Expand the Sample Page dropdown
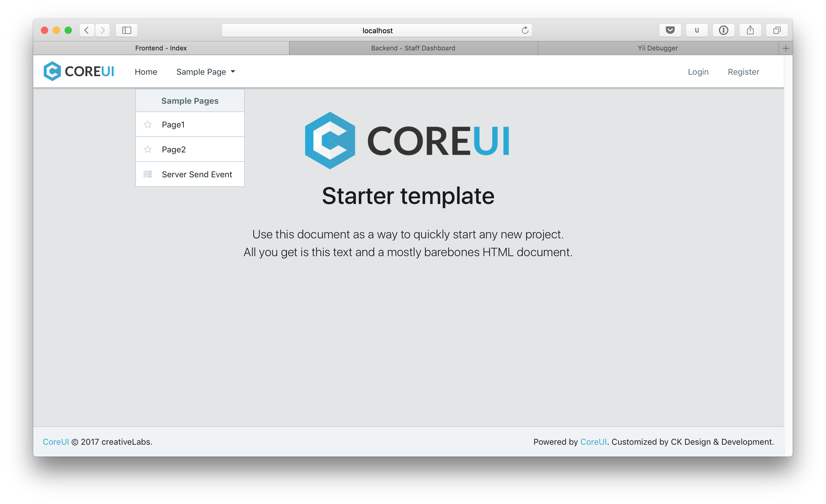The width and height of the screenshot is (826, 504). 206,72
